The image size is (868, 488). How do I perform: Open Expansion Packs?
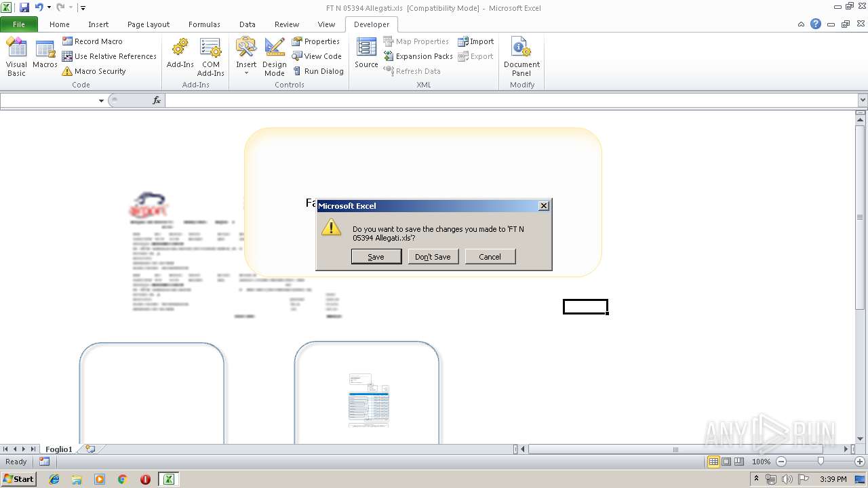click(x=418, y=56)
